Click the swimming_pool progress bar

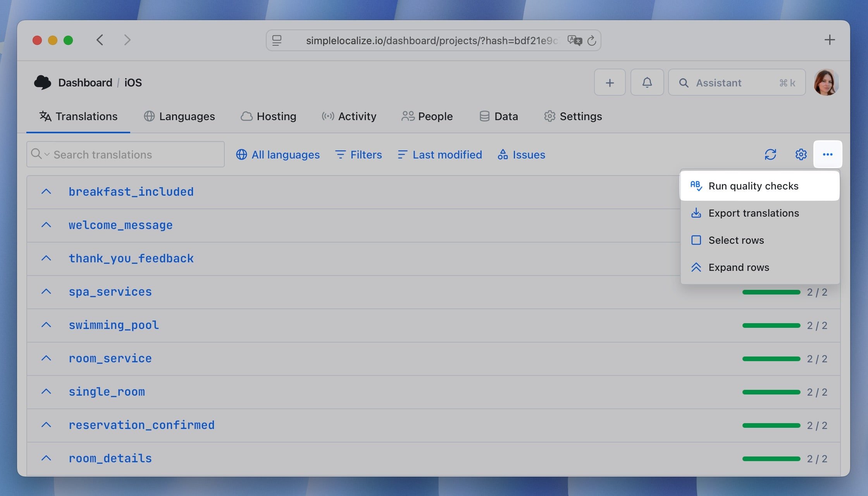click(771, 325)
